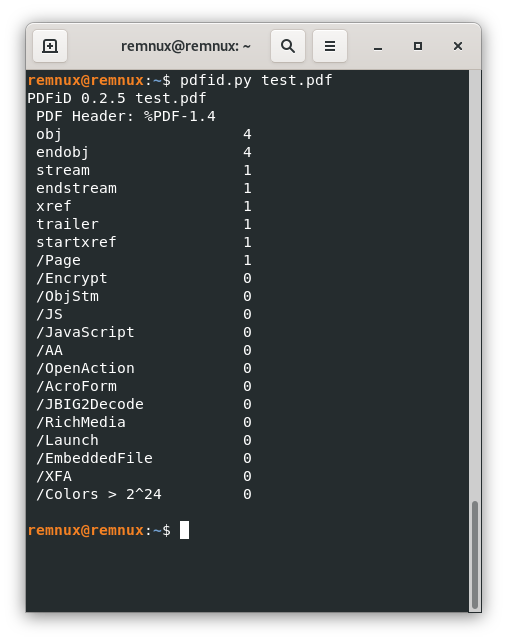Open the hamburger main menu
Image resolution: width=507 pixels, height=641 pixels.
[x=330, y=46]
